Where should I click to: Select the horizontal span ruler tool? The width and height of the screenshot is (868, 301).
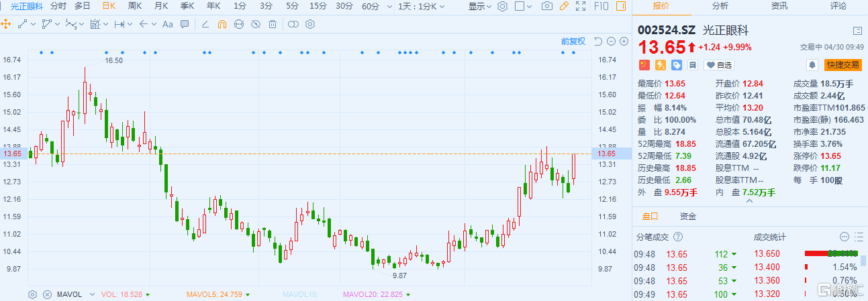tap(119, 24)
